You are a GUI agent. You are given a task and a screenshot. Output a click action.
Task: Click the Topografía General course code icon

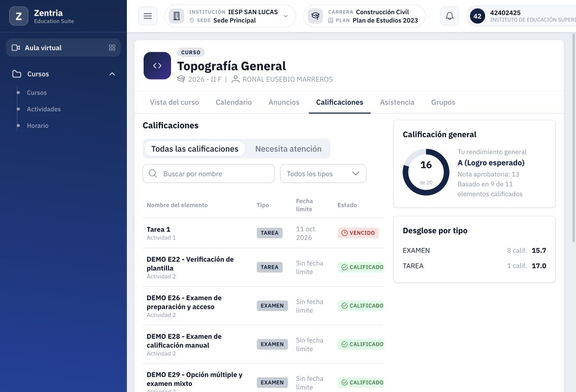point(157,66)
